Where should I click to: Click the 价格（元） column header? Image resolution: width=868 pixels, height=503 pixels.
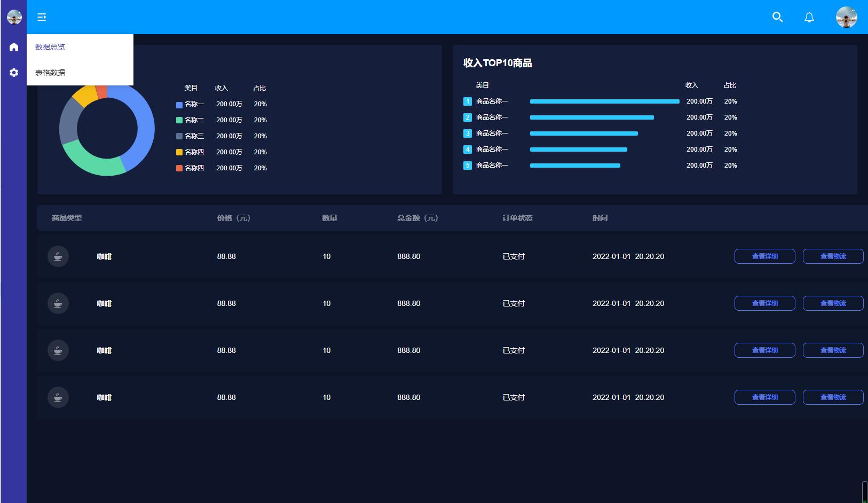(233, 218)
